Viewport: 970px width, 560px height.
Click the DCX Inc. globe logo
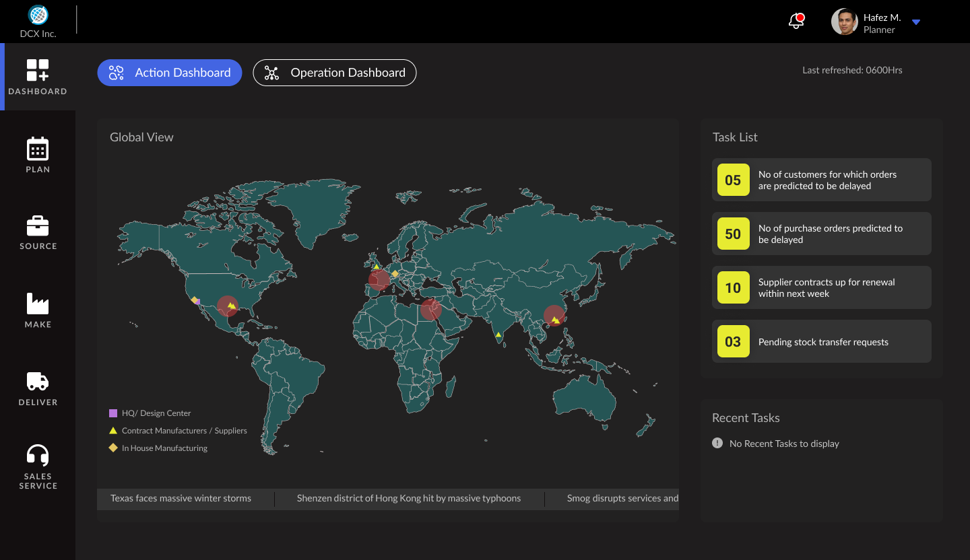[38, 15]
